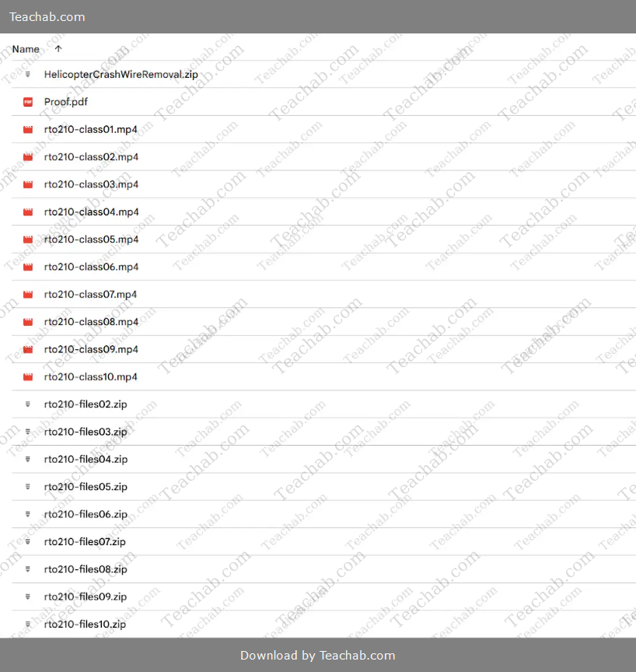
Task: Select the rto210-class02.mp4 video row
Action: pos(91,157)
